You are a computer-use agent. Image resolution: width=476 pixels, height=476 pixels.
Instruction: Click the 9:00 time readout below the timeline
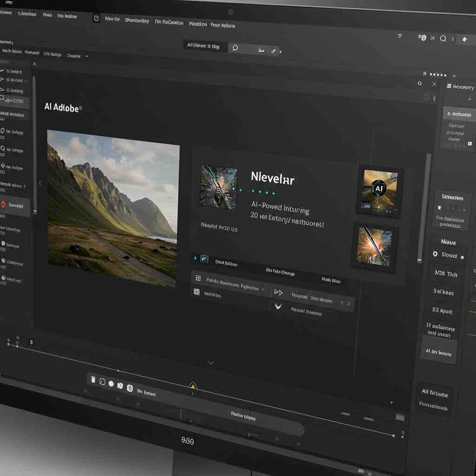coord(187,441)
